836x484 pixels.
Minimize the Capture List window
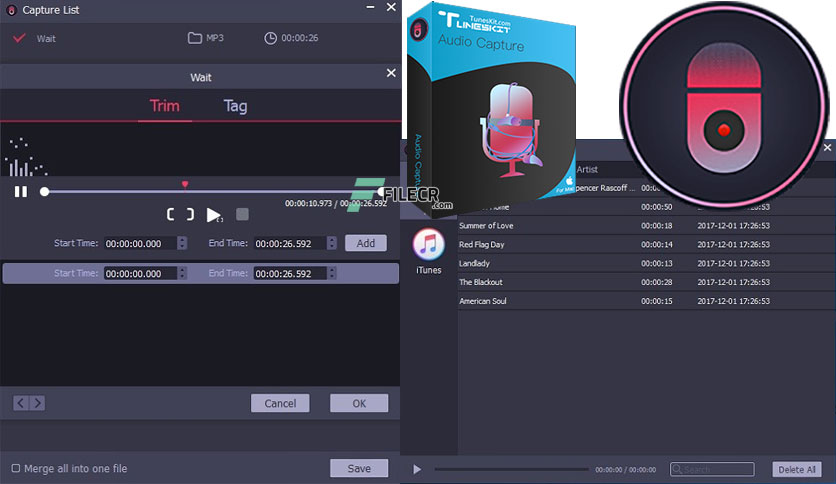coord(371,7)
